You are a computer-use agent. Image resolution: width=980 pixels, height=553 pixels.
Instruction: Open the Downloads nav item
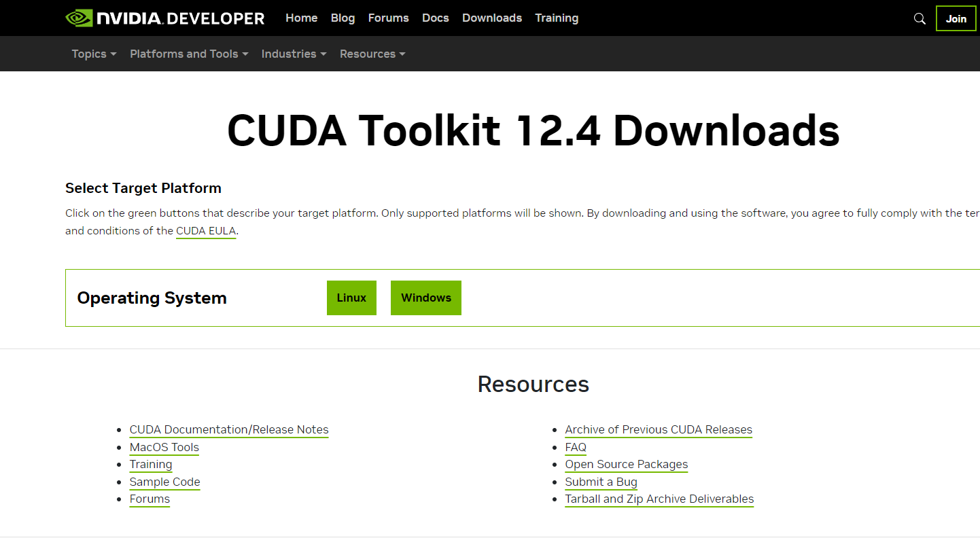[x=492, y=18]
